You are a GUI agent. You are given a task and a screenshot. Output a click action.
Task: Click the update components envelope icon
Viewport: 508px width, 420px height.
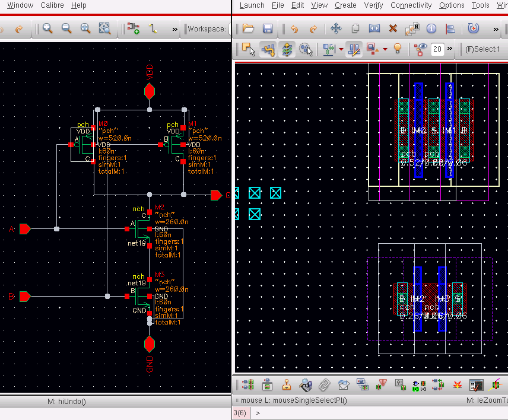pos(344,384)
